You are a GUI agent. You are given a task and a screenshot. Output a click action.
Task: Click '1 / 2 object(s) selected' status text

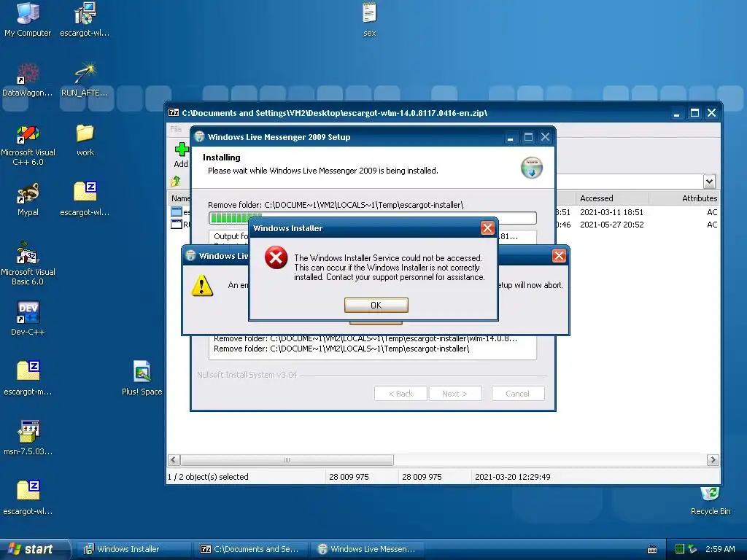pos(208,477)
